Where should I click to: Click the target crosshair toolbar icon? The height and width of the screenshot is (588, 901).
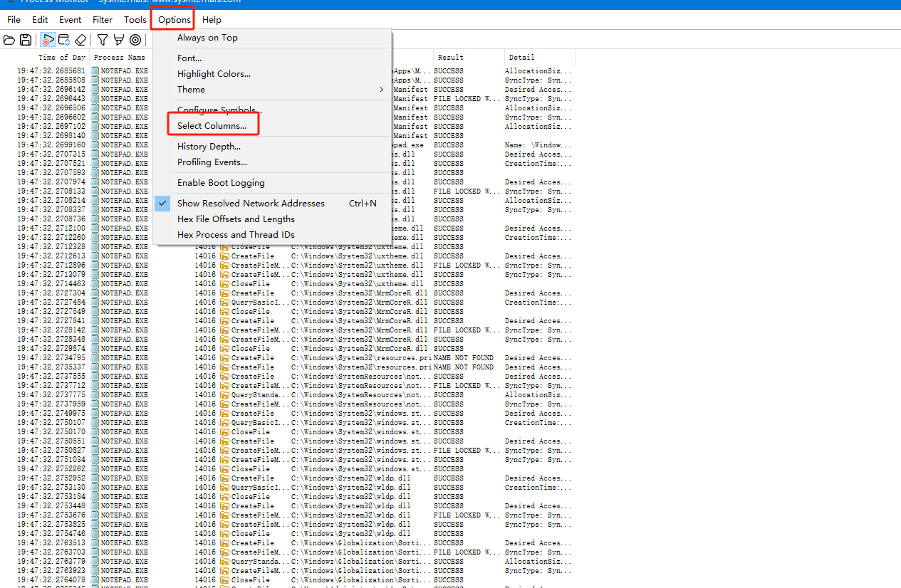point(135,40)
